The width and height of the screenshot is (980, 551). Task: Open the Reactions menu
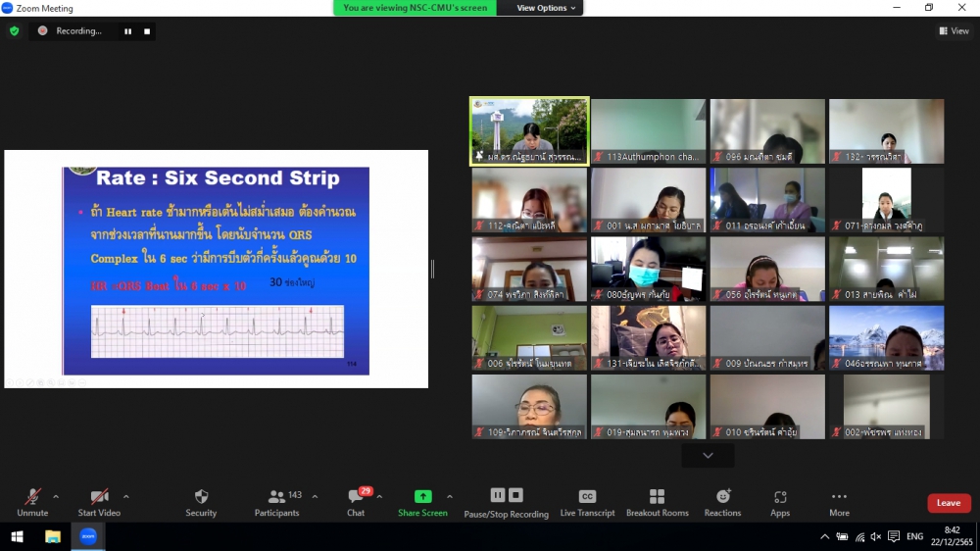click(x=722, y=502)
